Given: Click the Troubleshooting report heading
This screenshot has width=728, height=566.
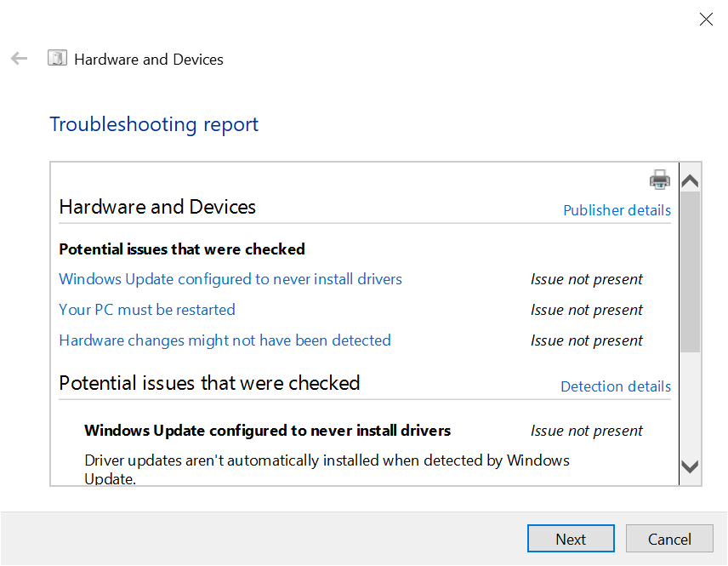Looking at the screenshot, I should [154, 124].
